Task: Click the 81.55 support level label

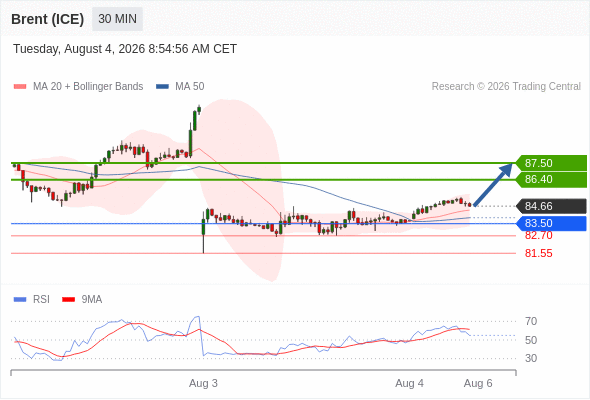Action: [538, 253]
